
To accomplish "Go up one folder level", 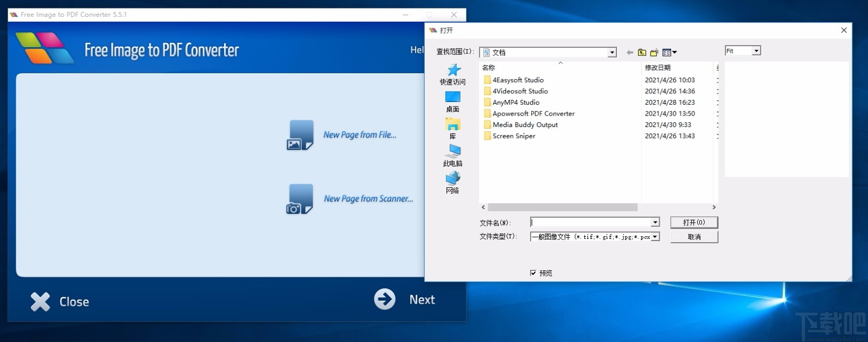I will click(642, 53).
